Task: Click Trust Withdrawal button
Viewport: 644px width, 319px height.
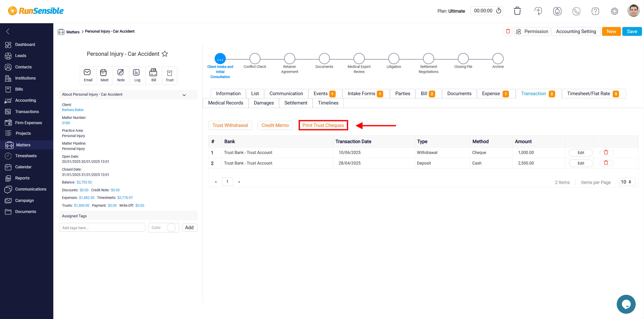Action: point(230,125)
